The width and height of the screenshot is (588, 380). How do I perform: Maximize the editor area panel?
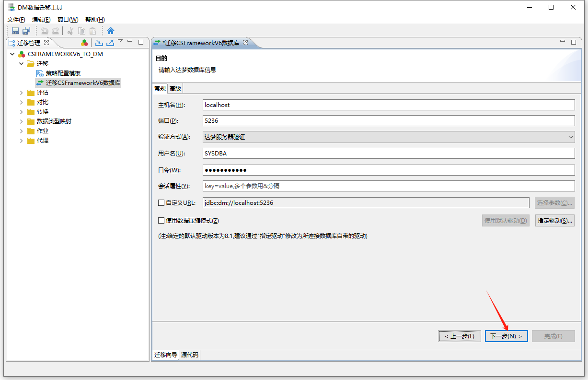(x=573, y=42)
